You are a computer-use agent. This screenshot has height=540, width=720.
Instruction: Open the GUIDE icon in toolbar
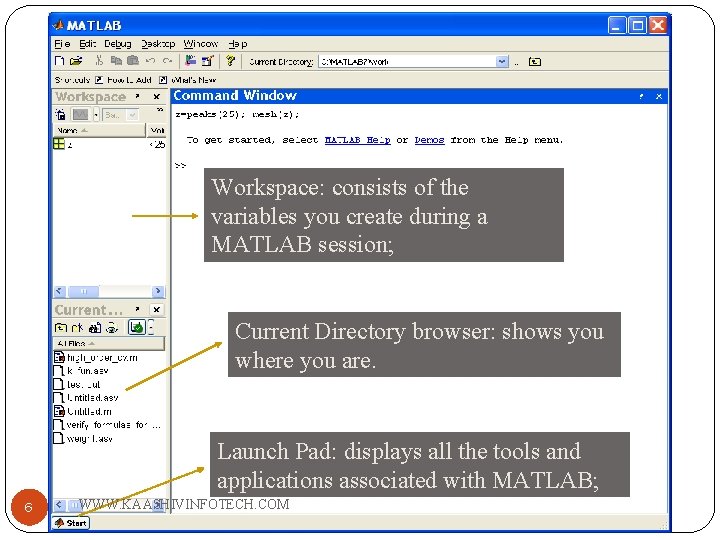[x=208, y=61]
